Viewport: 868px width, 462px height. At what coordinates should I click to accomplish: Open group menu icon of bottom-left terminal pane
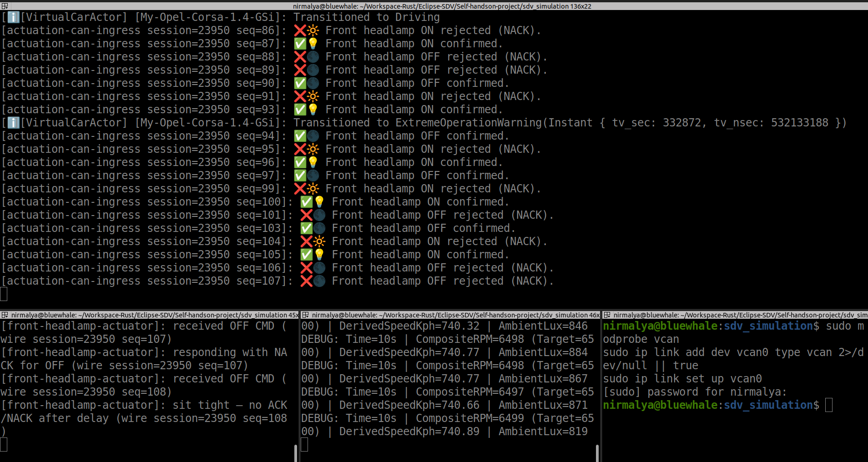5,315
